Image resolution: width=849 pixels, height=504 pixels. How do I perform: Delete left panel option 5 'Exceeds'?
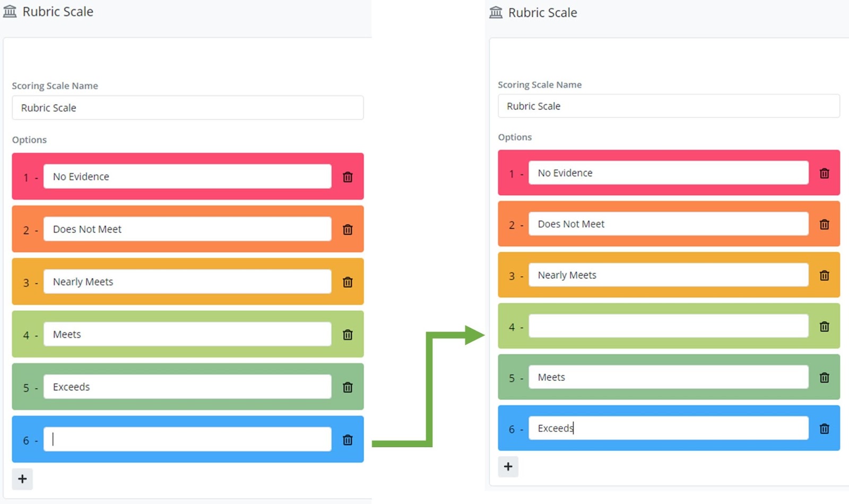[x=348, y=387]
